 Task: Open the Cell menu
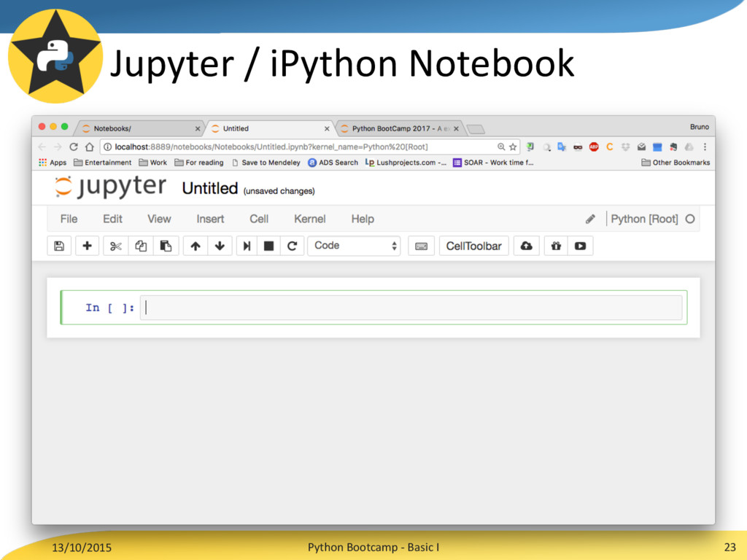(x=259, y=219)
